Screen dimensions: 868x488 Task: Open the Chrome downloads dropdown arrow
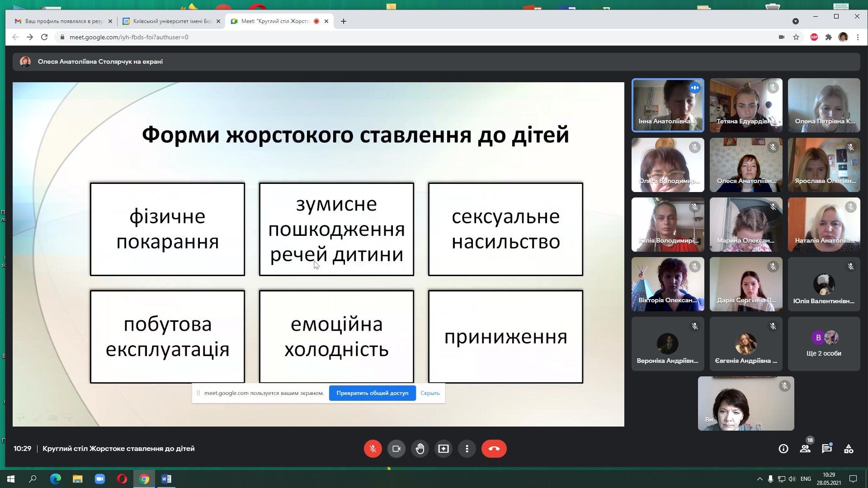point(795,21)
